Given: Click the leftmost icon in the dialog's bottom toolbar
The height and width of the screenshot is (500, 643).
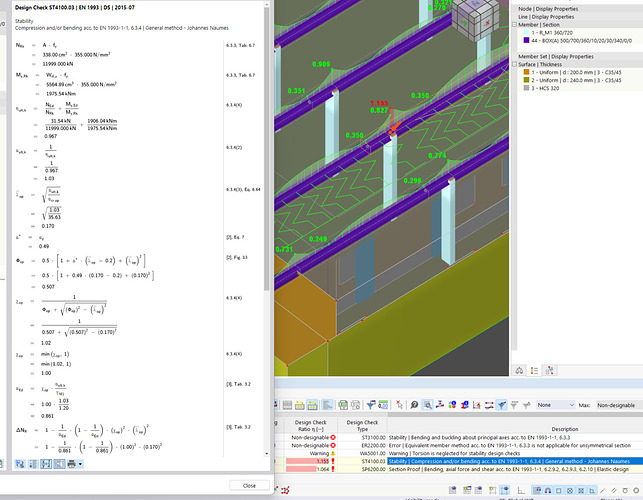Looking at the screenshot, I should tap(20, 463).
